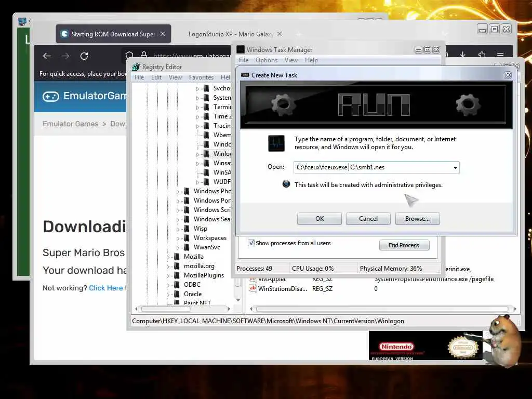Expand the Windows Portable registry key

178,201
